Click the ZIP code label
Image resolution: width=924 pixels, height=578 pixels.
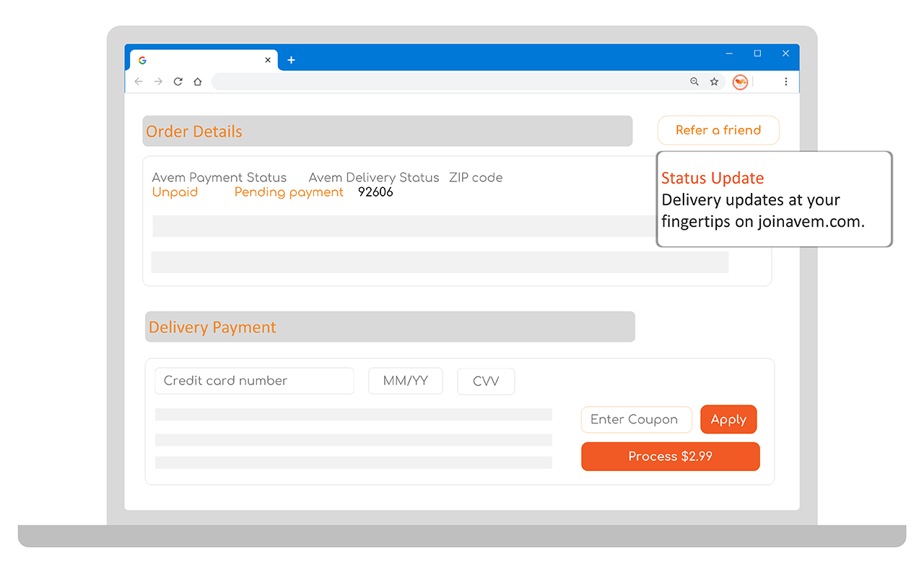[476, 178]
